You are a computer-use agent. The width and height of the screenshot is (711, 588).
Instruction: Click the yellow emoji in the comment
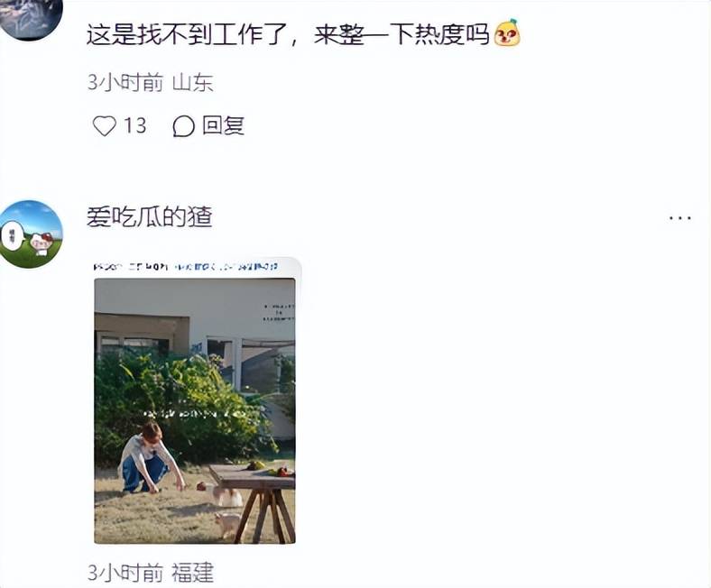(x=506, y=32)
